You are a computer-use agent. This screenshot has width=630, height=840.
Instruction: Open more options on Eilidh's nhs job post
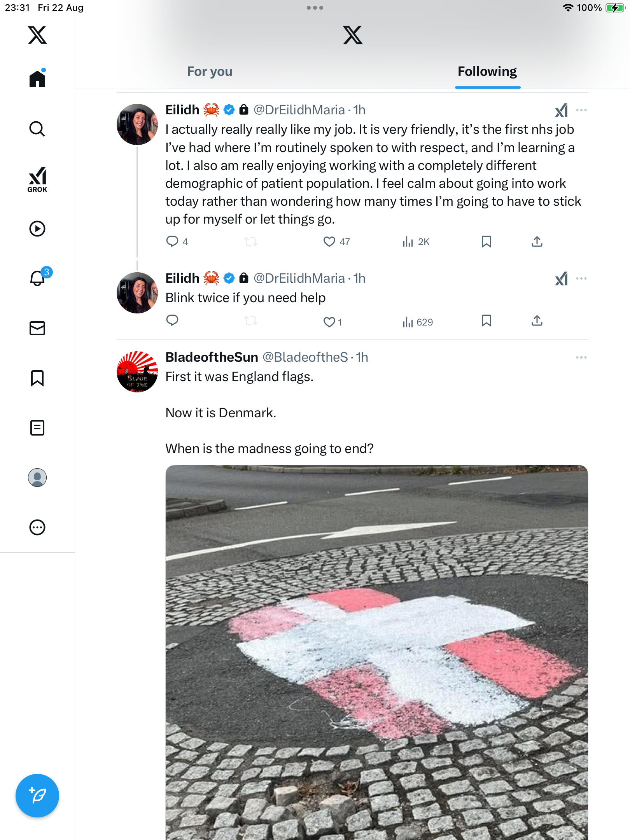click(x=581, y=110)
